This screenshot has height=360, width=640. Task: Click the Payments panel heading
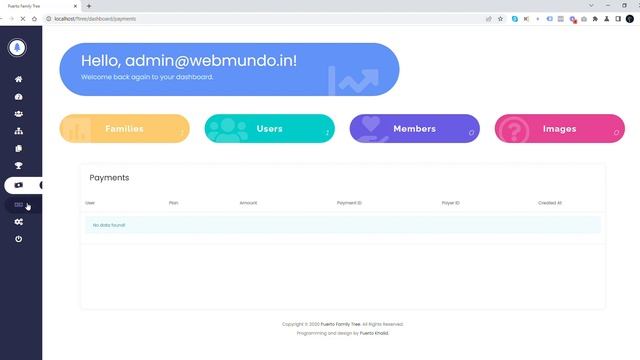(109, 178)
